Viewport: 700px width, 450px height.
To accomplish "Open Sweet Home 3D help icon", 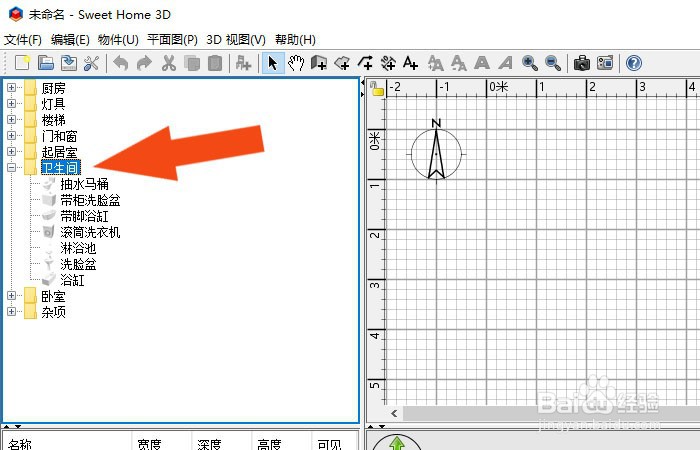I will point(633,63).
